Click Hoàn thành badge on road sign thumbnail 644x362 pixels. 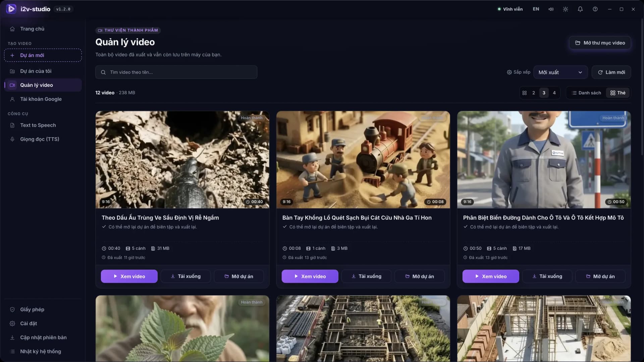(x=613, y=118)
